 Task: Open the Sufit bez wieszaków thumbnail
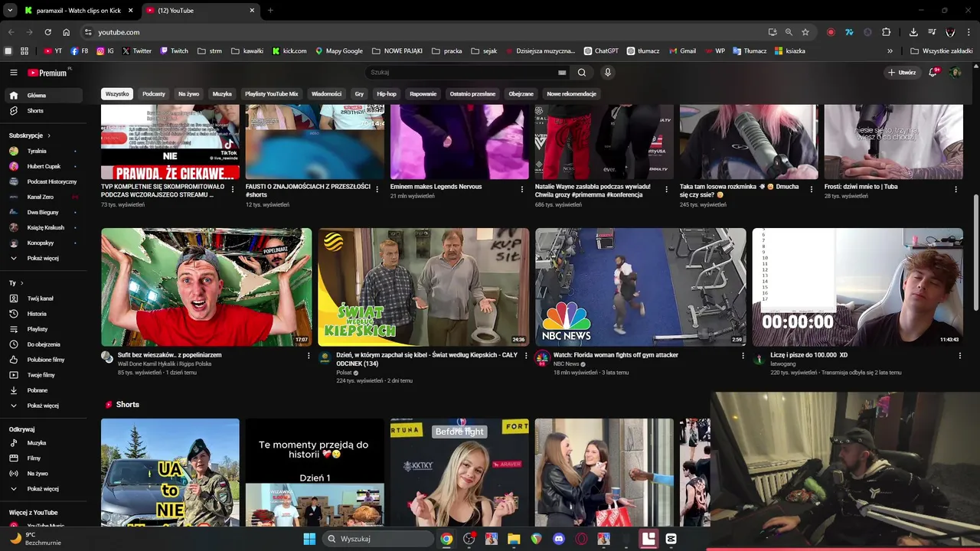pos(207,287)
